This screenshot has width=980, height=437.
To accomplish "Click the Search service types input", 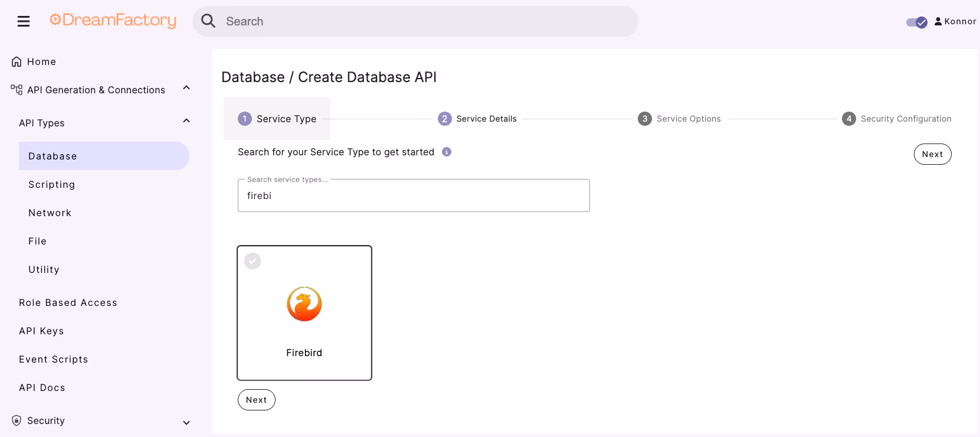I will point(414,195).
